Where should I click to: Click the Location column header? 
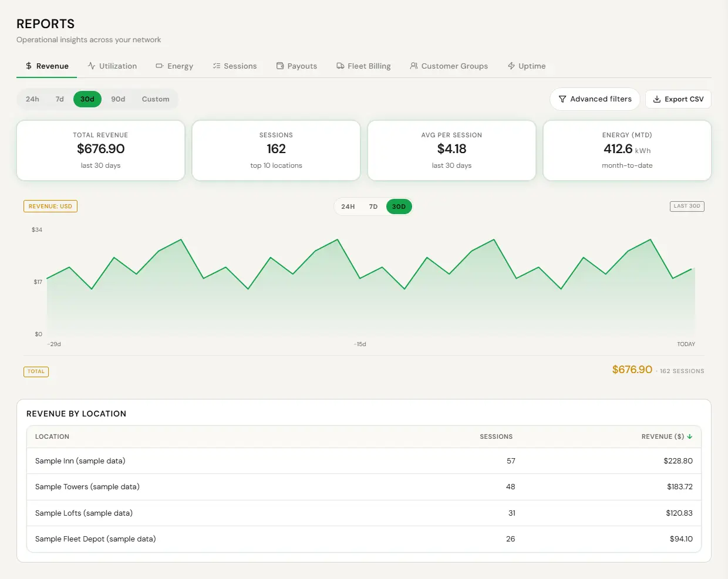tap(52, 436)
